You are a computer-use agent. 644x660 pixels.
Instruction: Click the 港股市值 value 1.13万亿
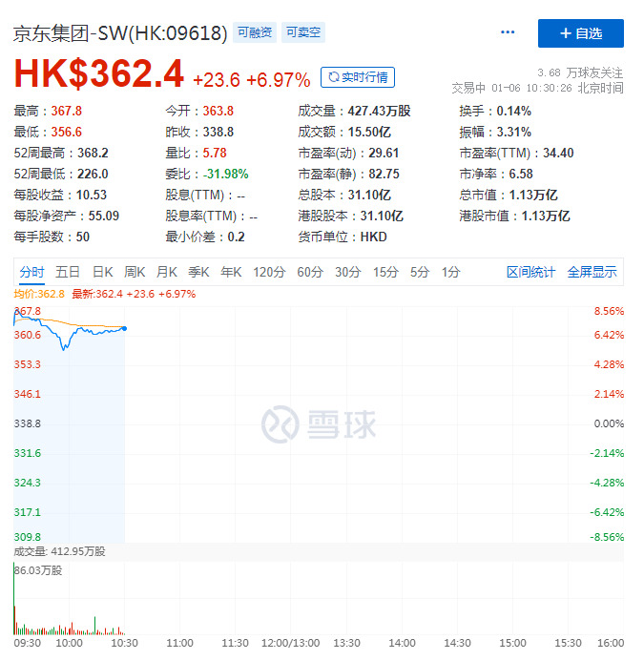546,216
